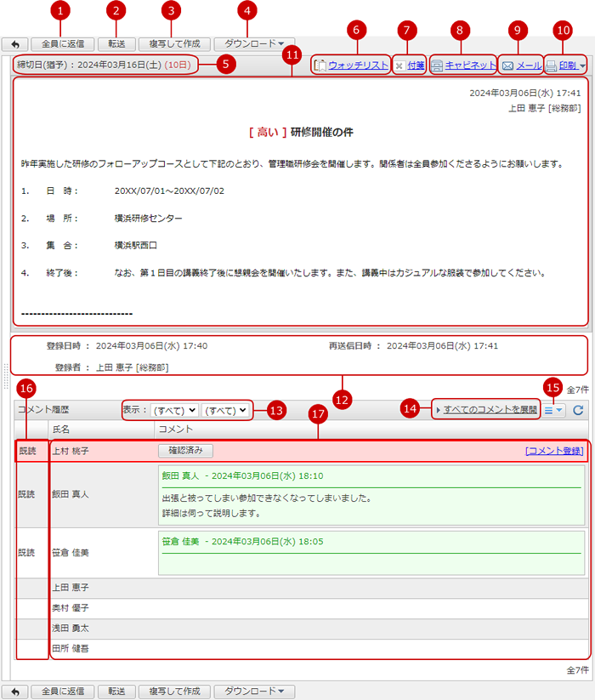Screen dimensions: 595x700
Task: Select 田所 健吾 row
Action: click(302, 649)
